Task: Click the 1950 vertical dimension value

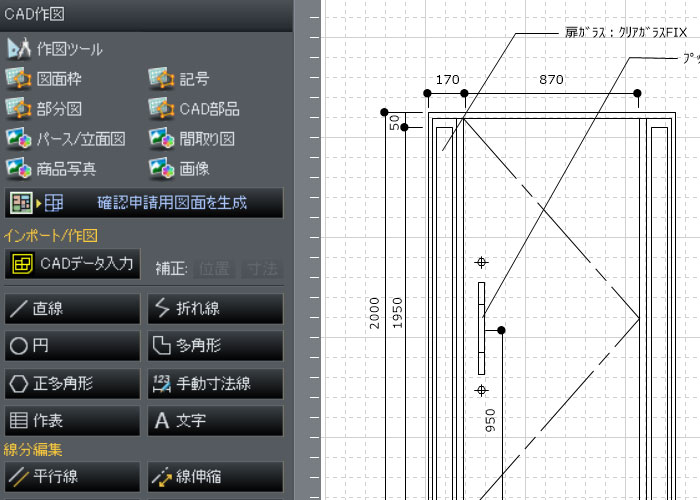Action: click(x=397, y=313)
